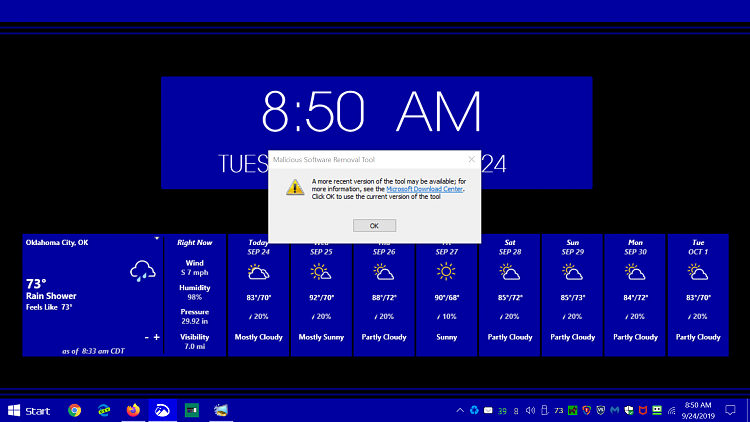Open the Windows Security shield tray icon
This screenshot has height=422, width=750.
click(629, 411)
